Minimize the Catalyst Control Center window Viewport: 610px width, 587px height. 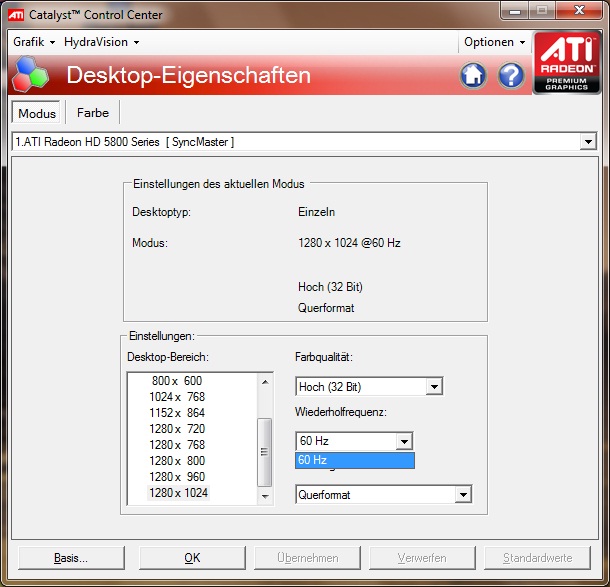point(515,11)
